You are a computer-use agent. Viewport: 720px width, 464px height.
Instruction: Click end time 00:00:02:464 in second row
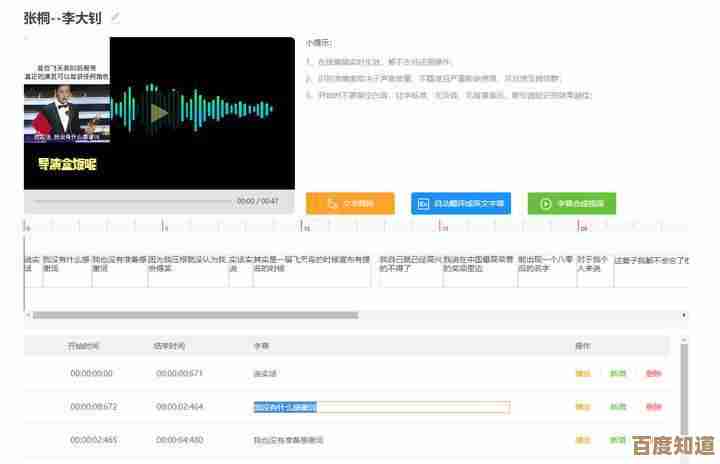click(179, 407)
